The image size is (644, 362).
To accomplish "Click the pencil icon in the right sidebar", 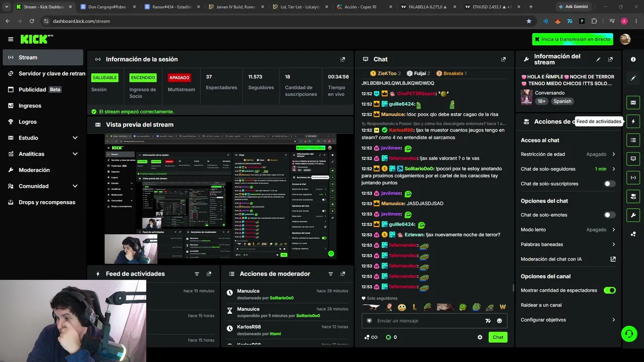I will pos(633,78).
